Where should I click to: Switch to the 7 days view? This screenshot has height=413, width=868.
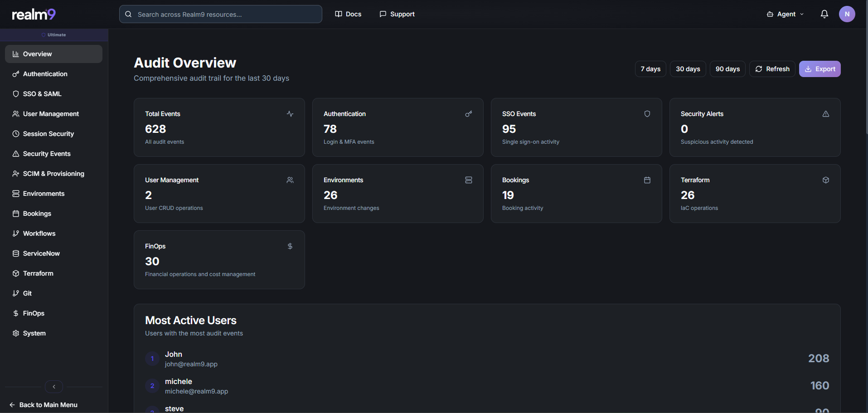coord(650,69)
